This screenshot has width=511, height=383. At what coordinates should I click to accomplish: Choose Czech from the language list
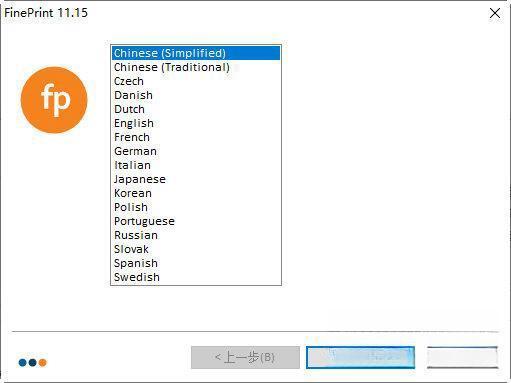196,81
